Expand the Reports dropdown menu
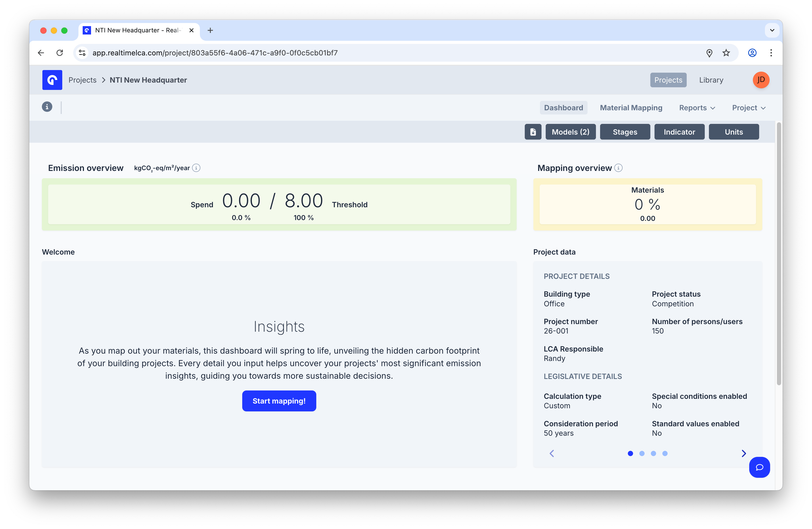This screenshot has width=812, height=529. click(697, 108)
